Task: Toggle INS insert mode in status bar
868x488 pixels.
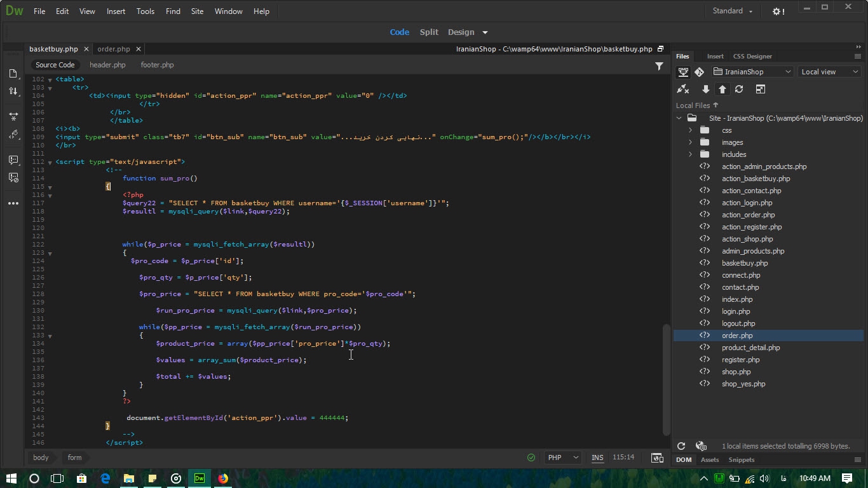Action: pos(597,457)
